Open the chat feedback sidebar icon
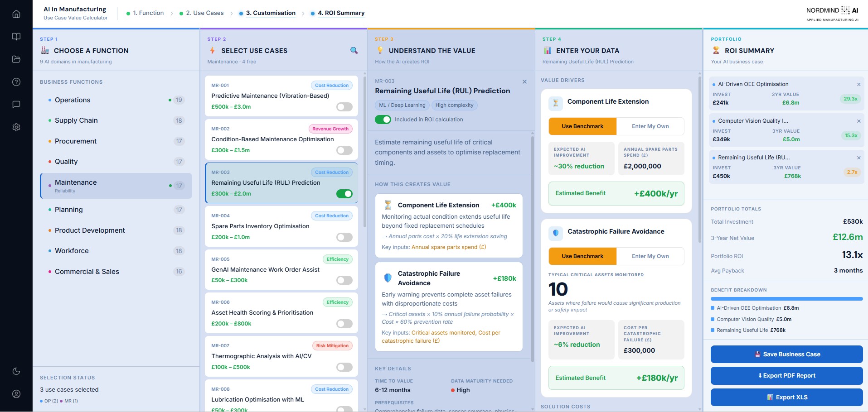The width and height of the screenshot is (868, 412). (16, 105)
